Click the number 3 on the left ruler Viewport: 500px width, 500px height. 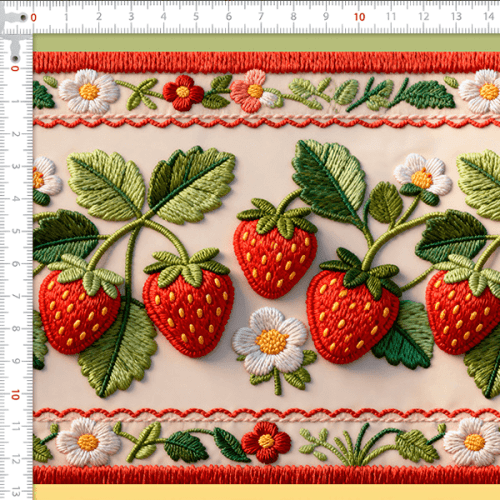16,166
